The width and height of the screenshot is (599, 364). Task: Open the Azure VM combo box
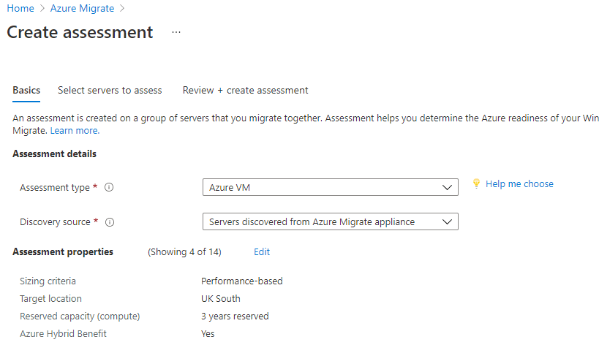tap(331, 187)
